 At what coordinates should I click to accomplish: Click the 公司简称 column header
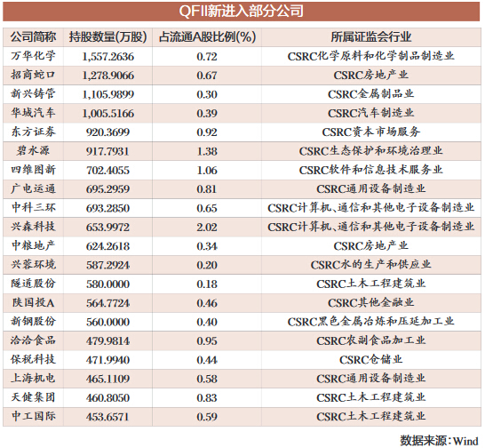click(33, 37)
